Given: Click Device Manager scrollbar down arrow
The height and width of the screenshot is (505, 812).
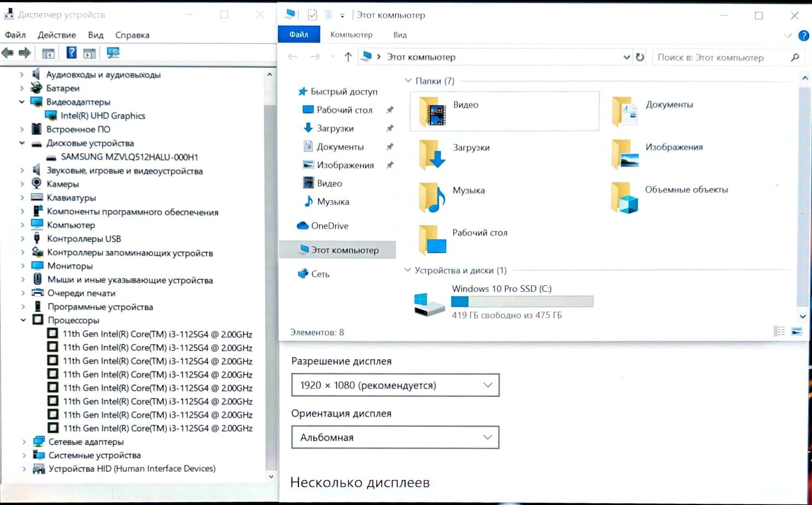Looking at the screenshot, I should click(271, 477).
